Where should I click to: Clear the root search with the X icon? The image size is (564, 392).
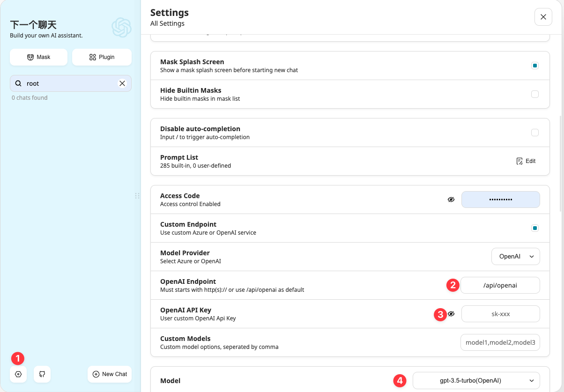pyautogui.click(x=122, y=83)
